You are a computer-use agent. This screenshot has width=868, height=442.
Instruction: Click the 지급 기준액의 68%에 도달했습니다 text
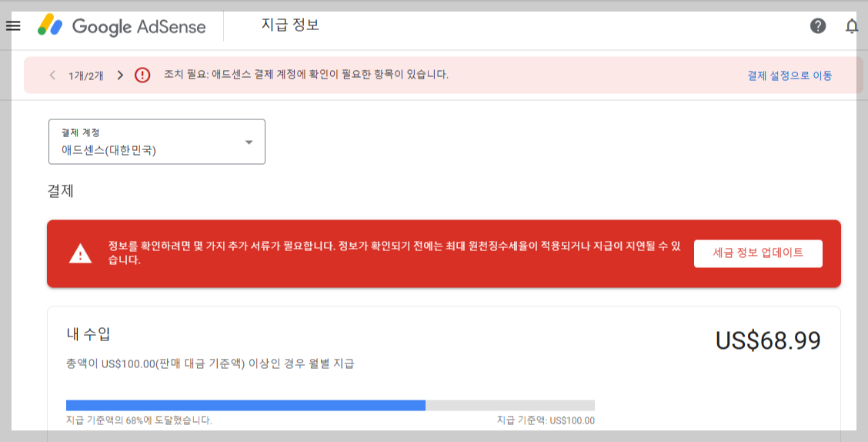[139, 420]
